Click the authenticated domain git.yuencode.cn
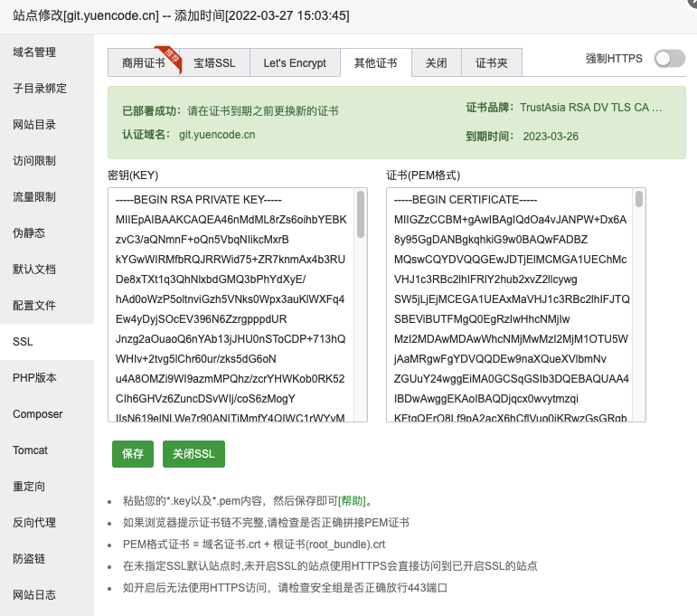Screen dimensions: 697x616 pyautogui.click(x=217, y=135)
